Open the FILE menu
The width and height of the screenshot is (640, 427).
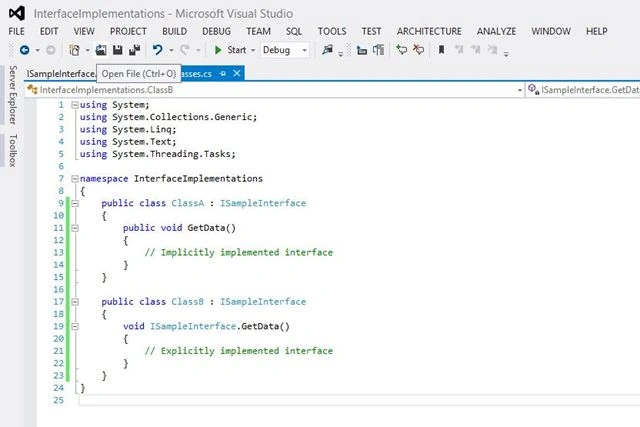(16, 31)
